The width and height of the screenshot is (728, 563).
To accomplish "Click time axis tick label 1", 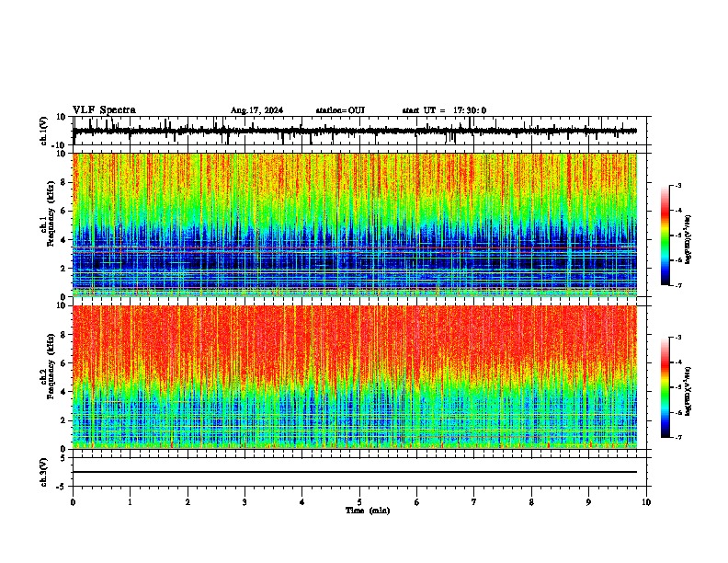I will coord(130,502).
